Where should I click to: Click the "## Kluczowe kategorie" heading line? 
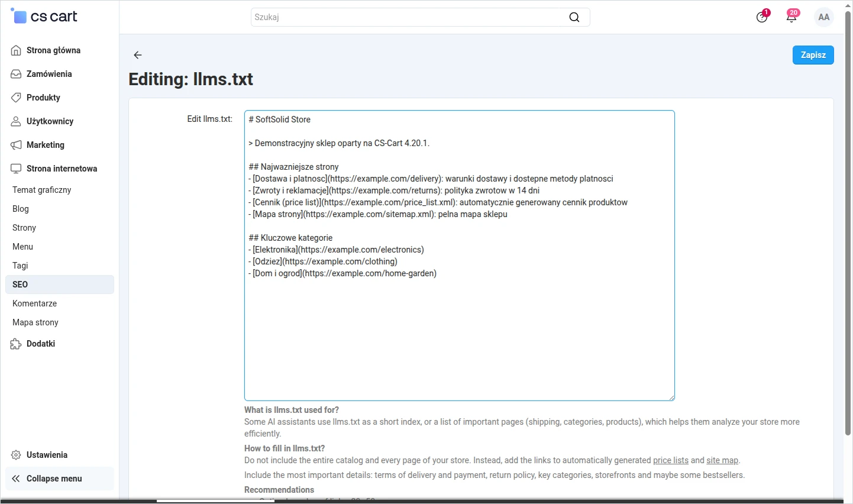coord(290,238)
